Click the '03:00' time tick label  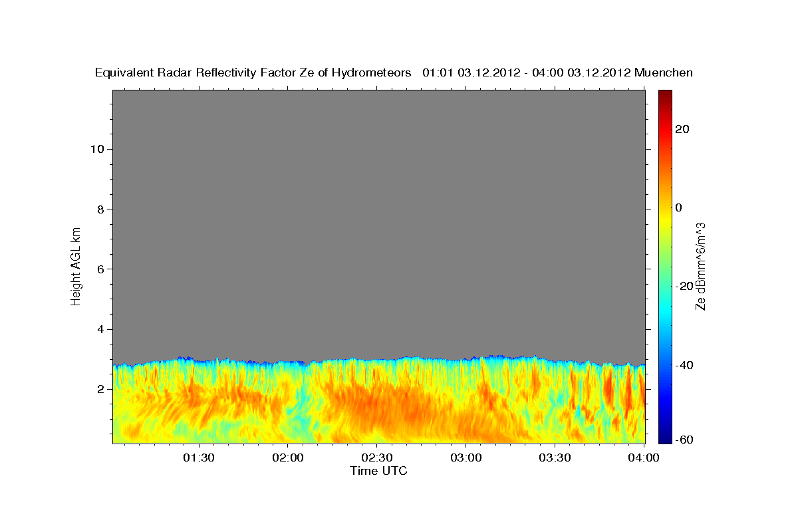click(466, 458)
